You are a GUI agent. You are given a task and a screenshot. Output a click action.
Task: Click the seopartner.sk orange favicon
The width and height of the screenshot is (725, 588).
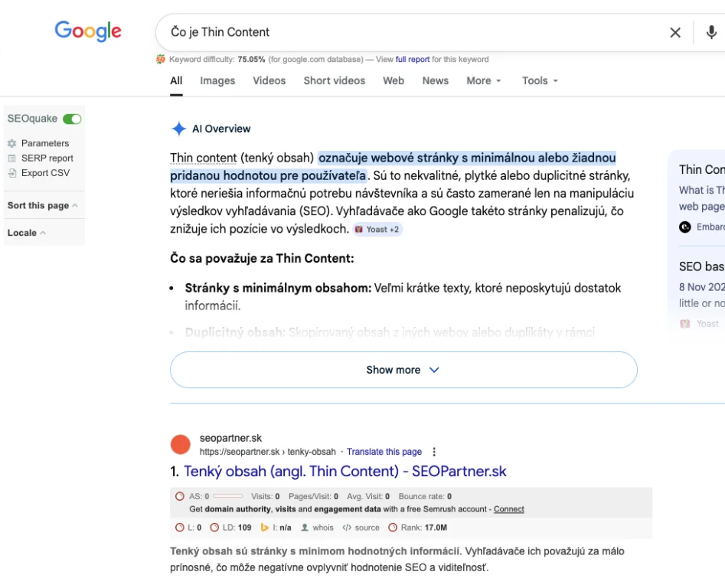[180, 444]
